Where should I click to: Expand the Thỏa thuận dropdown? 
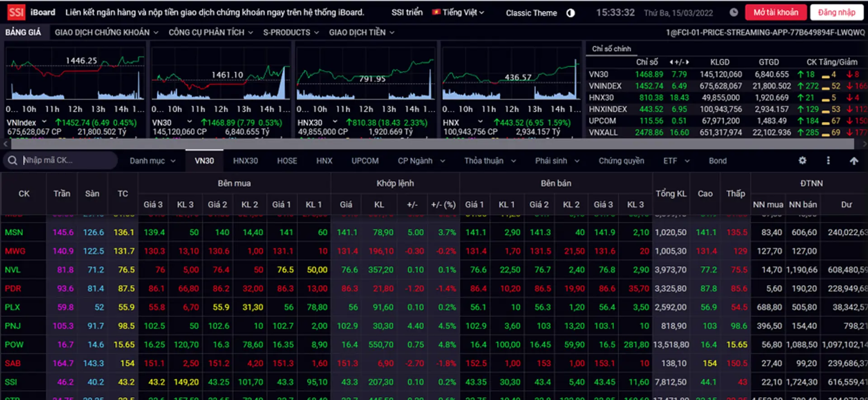(x=490, y=161)
